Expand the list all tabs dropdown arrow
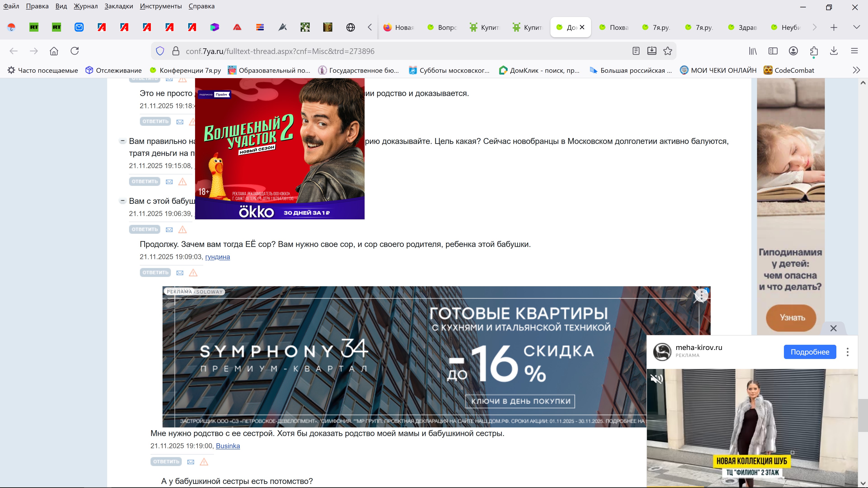The height and width of the screenshot is (488, 868). 856,27
